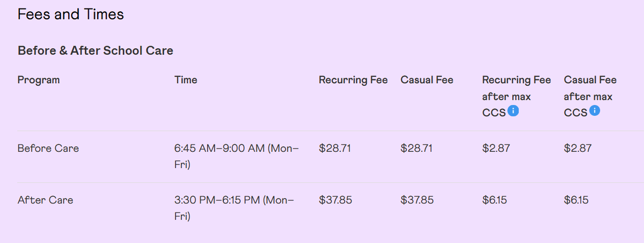Click the Recurring Fee after max CCS header

point(516,97)
